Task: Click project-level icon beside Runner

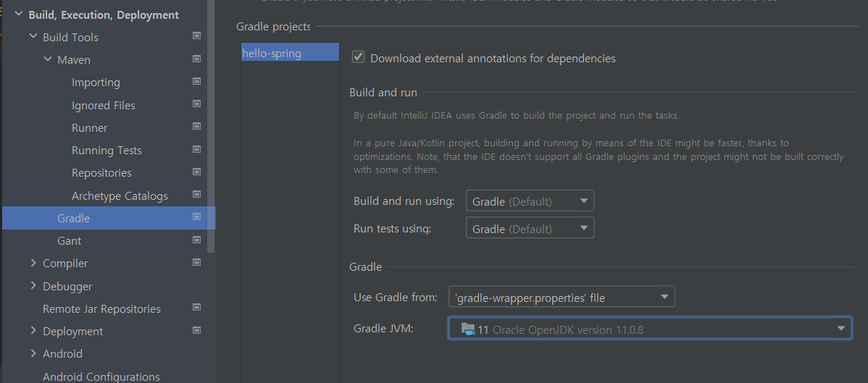Action: 196,127
